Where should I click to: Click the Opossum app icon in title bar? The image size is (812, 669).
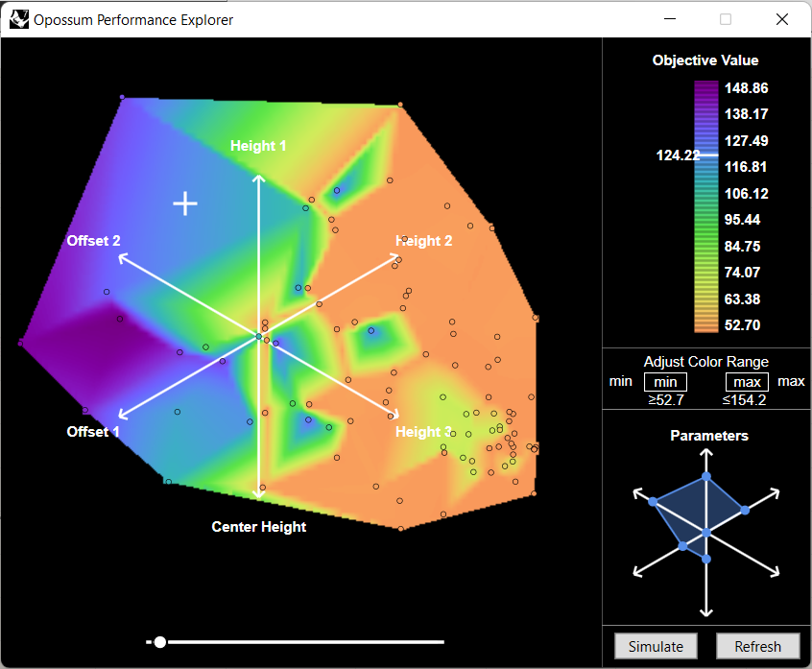(x=19, y=19)
